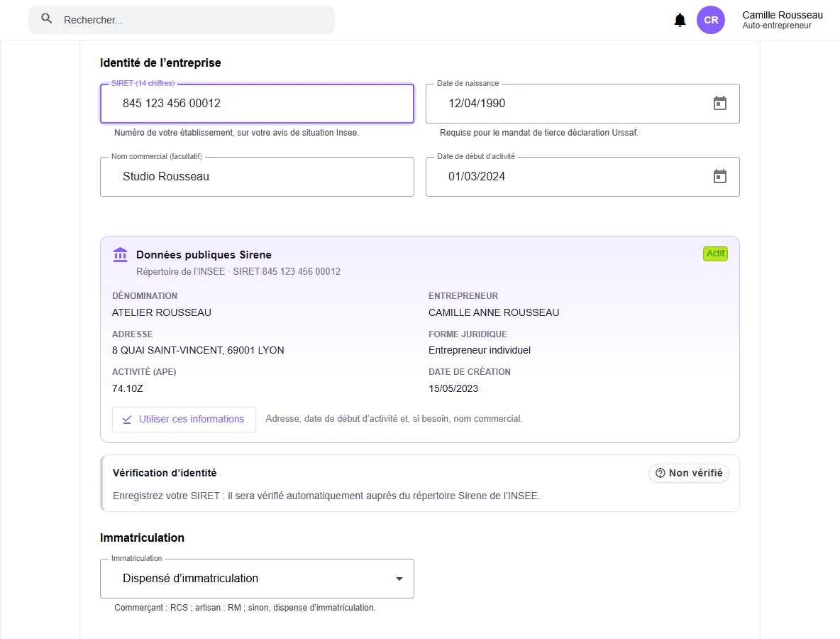This screenshot has width=840, height=639.
Task: Click the Vérification d'identité heading
Action: [165, 473]
